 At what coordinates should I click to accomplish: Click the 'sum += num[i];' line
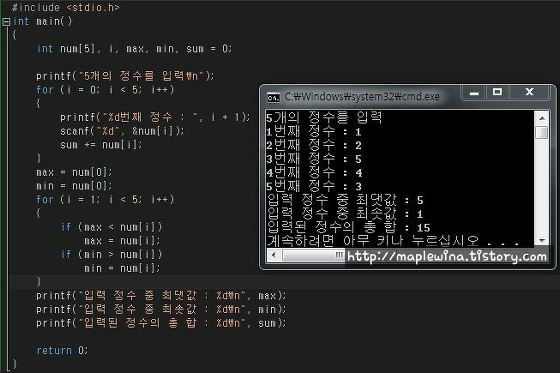(x=101, y=145)
